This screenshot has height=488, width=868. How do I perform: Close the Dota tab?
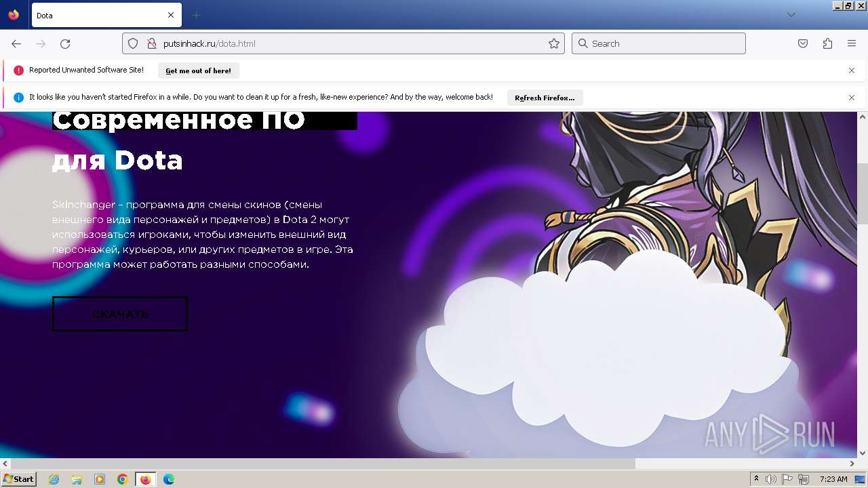(x=171, y=15)
